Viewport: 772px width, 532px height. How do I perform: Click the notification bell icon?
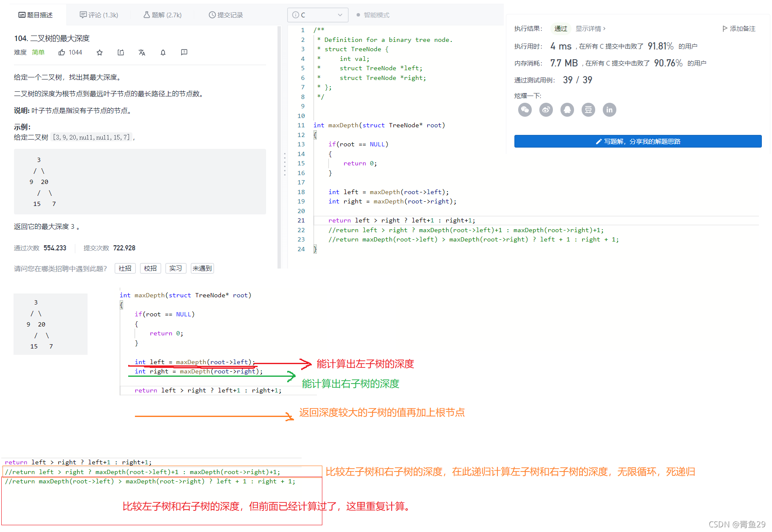[163, 52]
